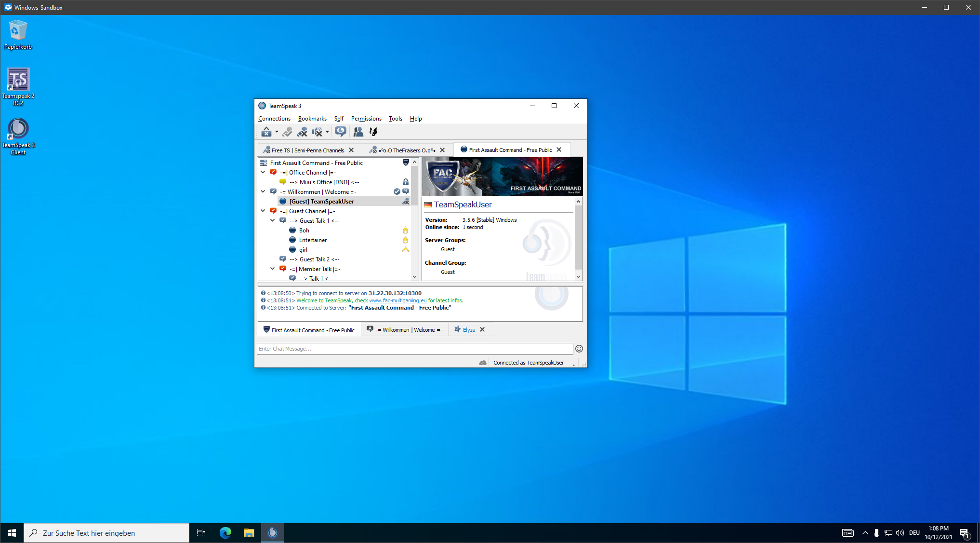This screenshot has width=980, height=543.
Task: Switch to Free TS Semi-Perma Channels tab
Action: pyautogui.click(x=307, y=150)
